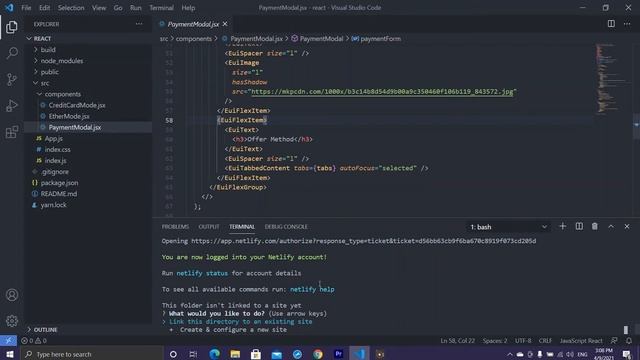Open the remote window indicator in status bar

coord(8,340)
